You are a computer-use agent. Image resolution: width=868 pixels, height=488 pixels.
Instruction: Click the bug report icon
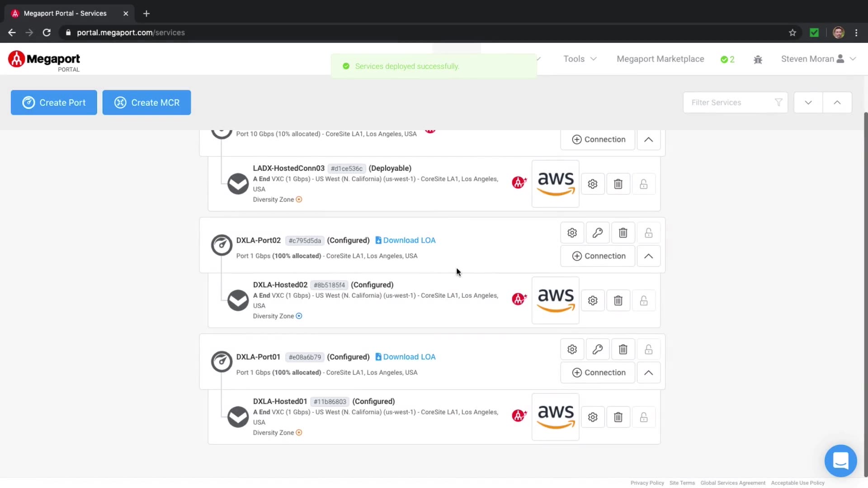pyautogui.click(x=758, y=60)
